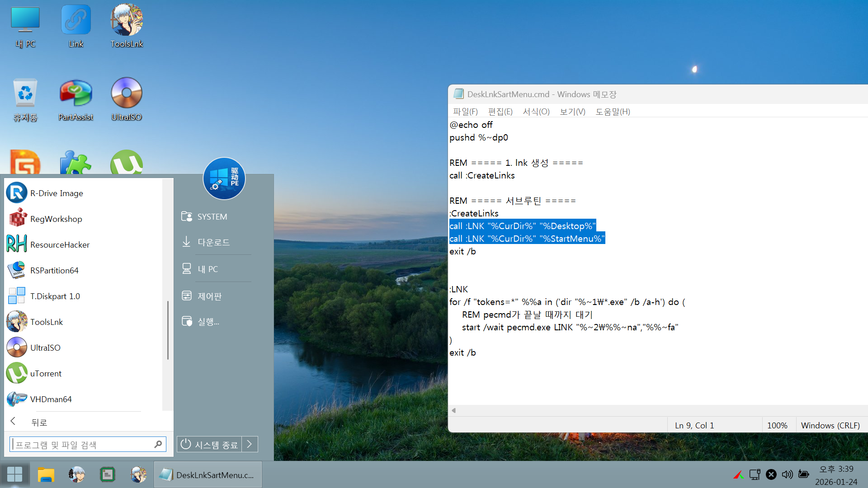The image size is (868, 488).
Task: Expand shutdown options arrow
Action: pos(250,444)
